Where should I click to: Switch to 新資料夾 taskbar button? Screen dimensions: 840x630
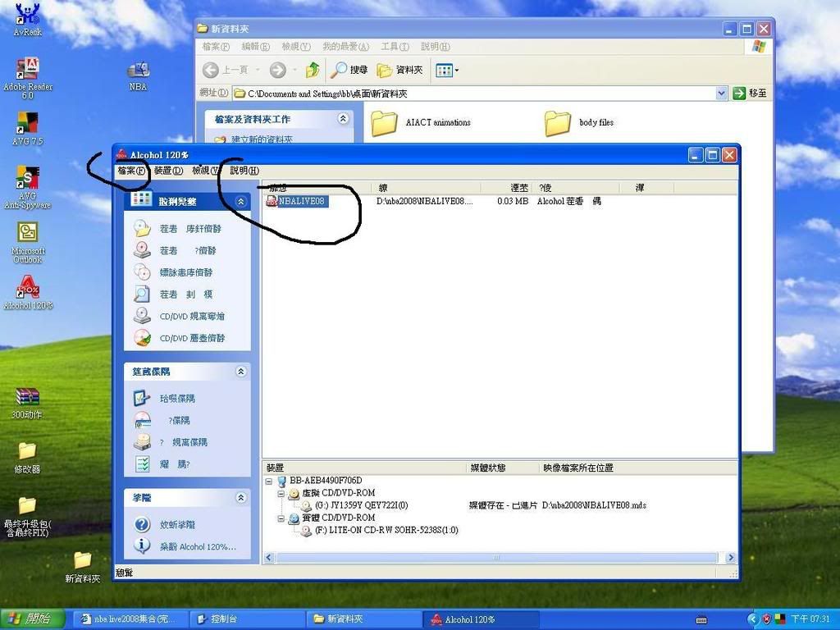pyautogui.click(x=363, y=619)
